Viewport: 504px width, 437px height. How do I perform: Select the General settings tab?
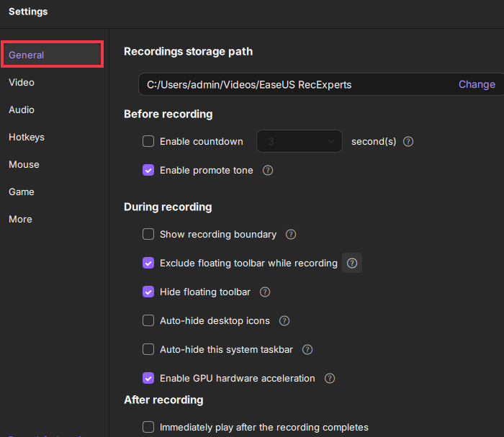(x=53, y=55)
